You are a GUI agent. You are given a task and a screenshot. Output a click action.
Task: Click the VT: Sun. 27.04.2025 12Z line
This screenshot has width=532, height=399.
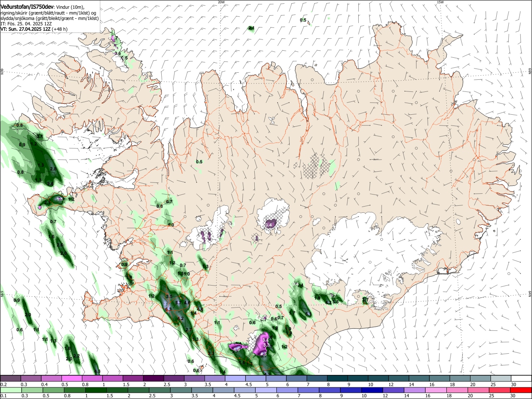pyautogui.click(x=25, y=29)
